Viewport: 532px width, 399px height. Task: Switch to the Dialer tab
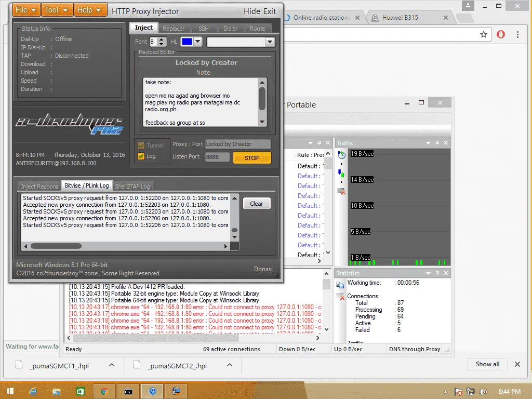tap(230, 29)
